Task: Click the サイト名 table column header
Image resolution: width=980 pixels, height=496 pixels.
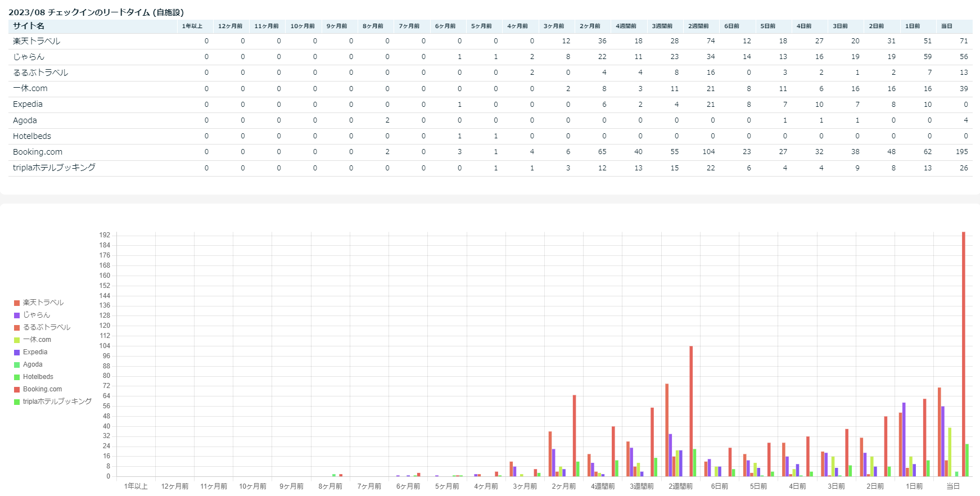Action: click(29, 26)
